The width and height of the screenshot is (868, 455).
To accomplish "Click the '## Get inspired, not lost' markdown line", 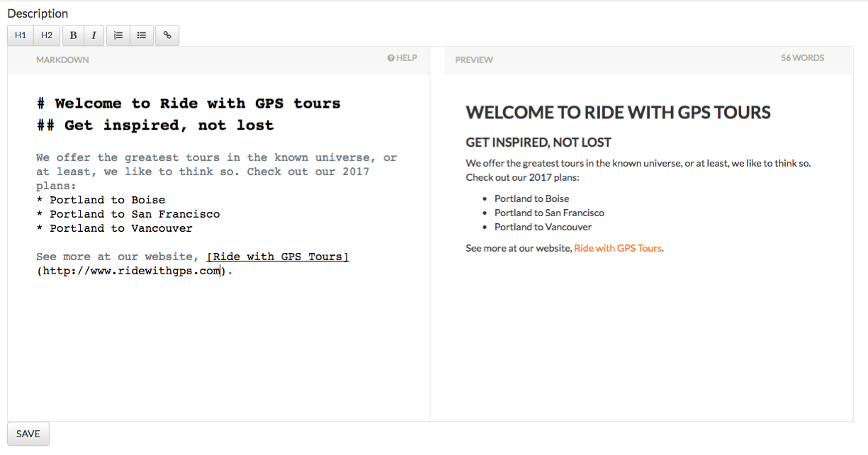I will click(x=155, y=125).
